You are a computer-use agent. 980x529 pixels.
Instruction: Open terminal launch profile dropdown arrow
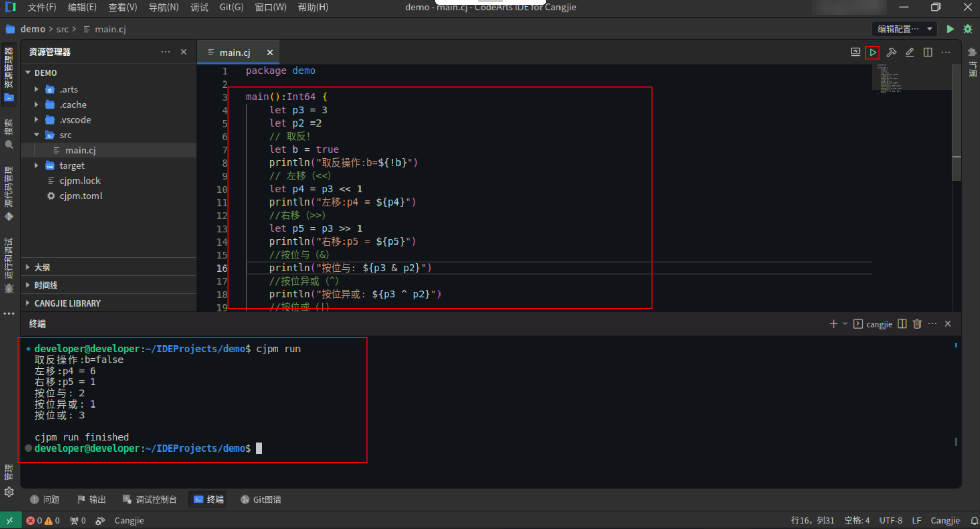(845, 324)
